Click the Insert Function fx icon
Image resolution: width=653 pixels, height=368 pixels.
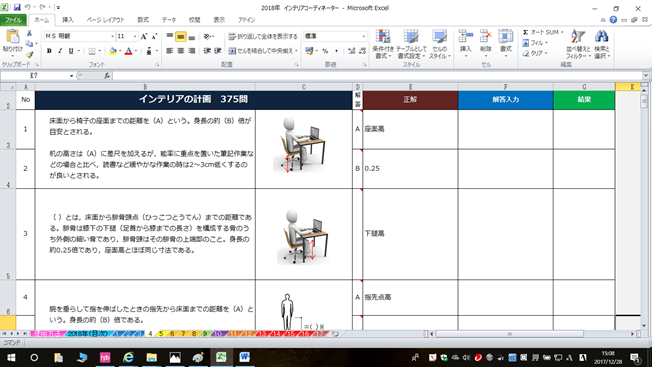[107, 75]
